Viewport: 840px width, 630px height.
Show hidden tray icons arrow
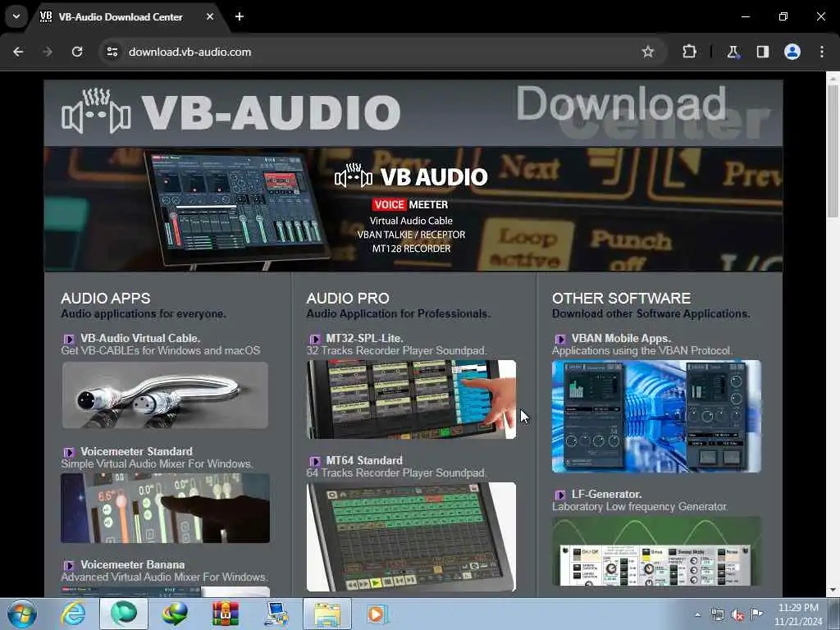tap(697, 615)
